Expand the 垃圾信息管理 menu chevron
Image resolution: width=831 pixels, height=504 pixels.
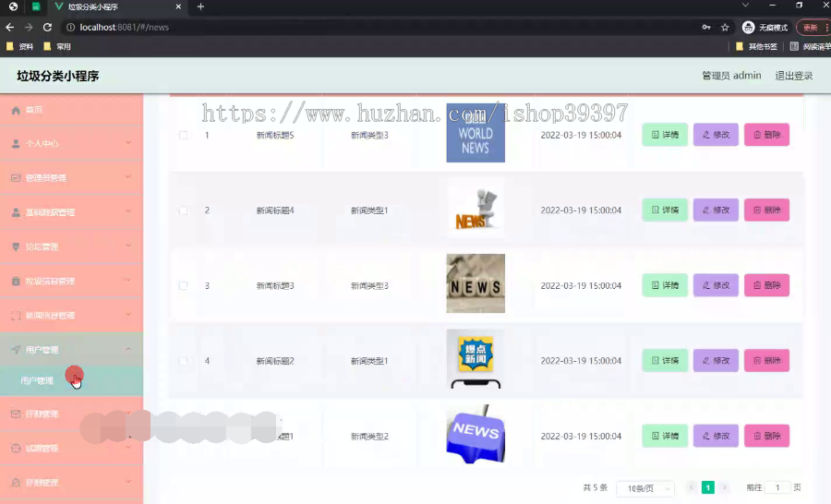(128, 281)
